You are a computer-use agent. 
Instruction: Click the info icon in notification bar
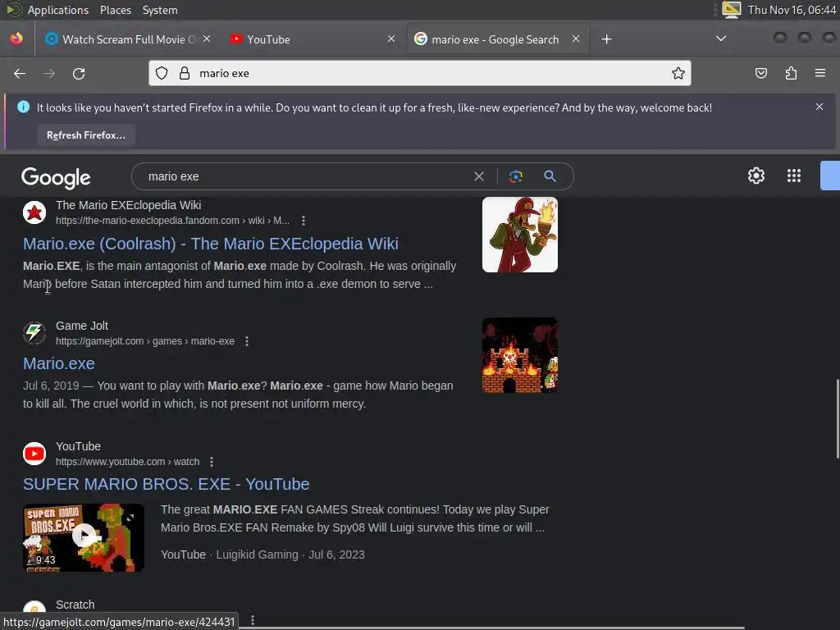[x=24, y=107]
